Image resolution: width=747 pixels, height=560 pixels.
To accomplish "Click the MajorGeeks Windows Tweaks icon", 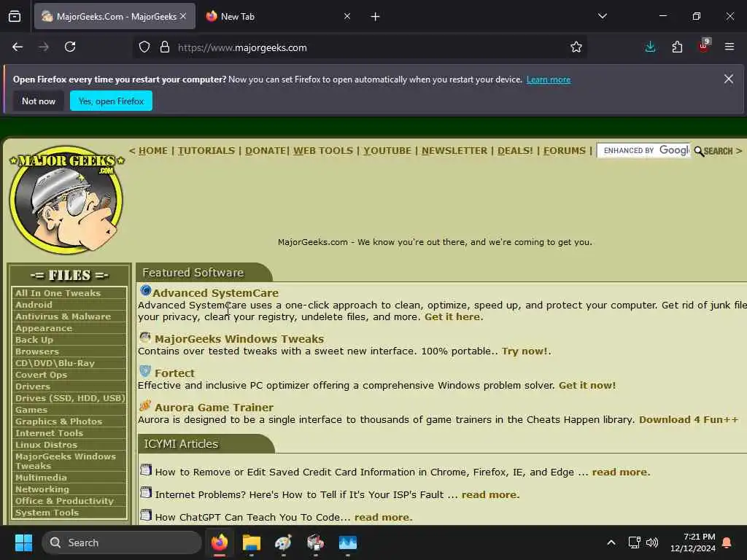I will coord(145,337).
